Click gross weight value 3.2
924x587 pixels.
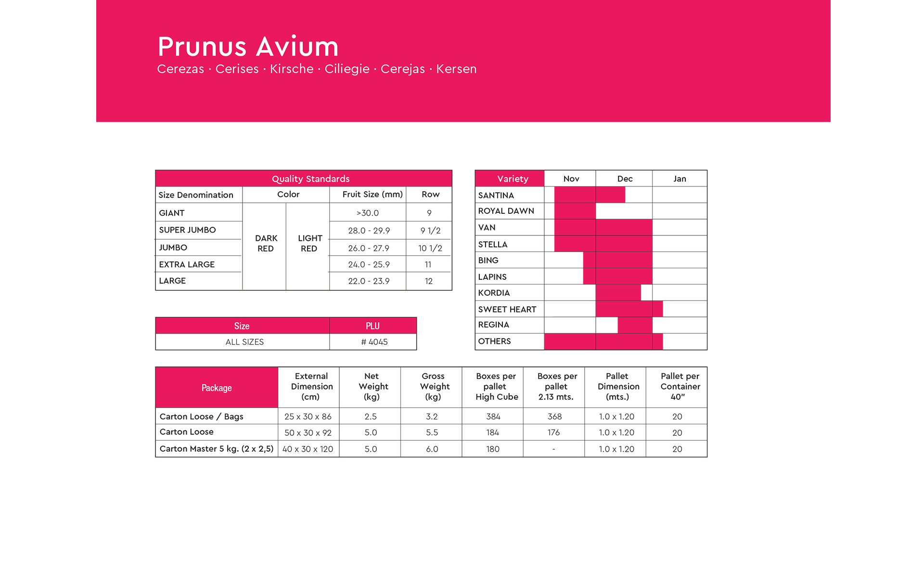pos(432,417)
